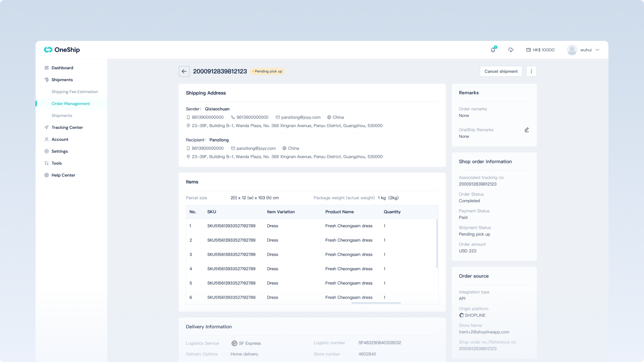Screen dimensions: 644x362
Task: Click the items table horizontal scrollbar
Action: click(376, 303)
